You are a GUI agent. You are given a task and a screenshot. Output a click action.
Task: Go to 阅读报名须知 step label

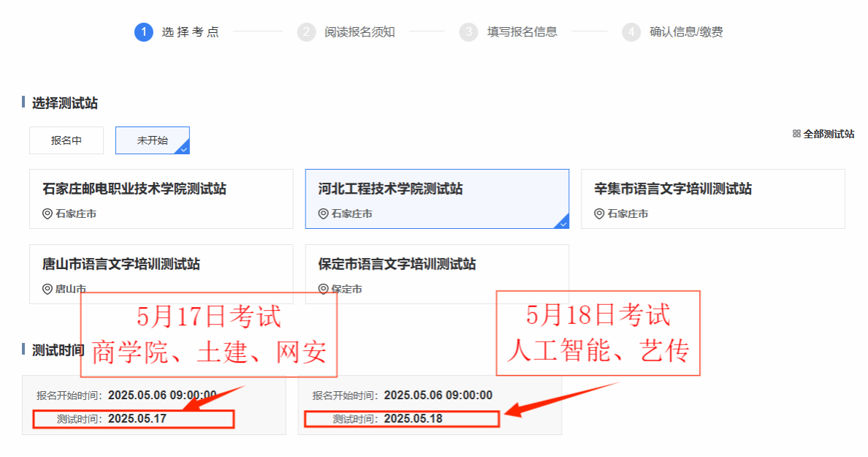click(359, 32)
